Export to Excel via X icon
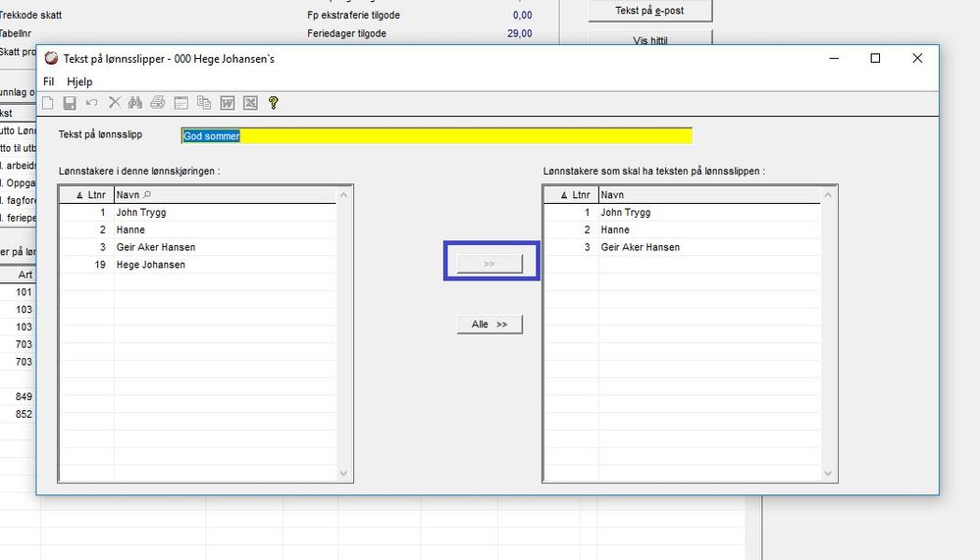Image resolution: width=980 pixels, height=560 pixels. tap(250, 103)
